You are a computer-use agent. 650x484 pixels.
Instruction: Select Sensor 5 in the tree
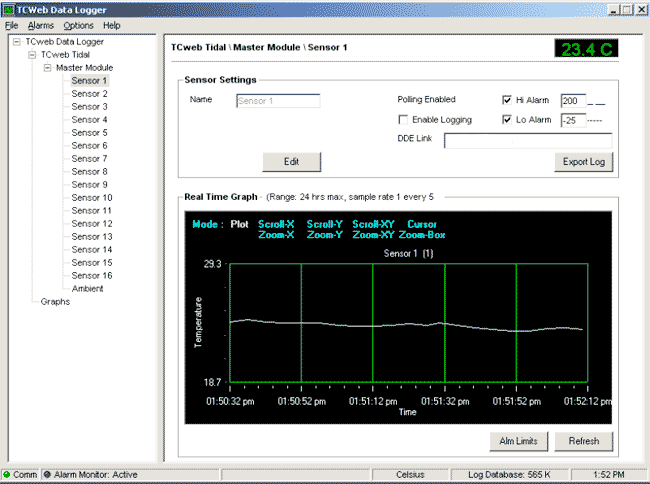[89, 133]
